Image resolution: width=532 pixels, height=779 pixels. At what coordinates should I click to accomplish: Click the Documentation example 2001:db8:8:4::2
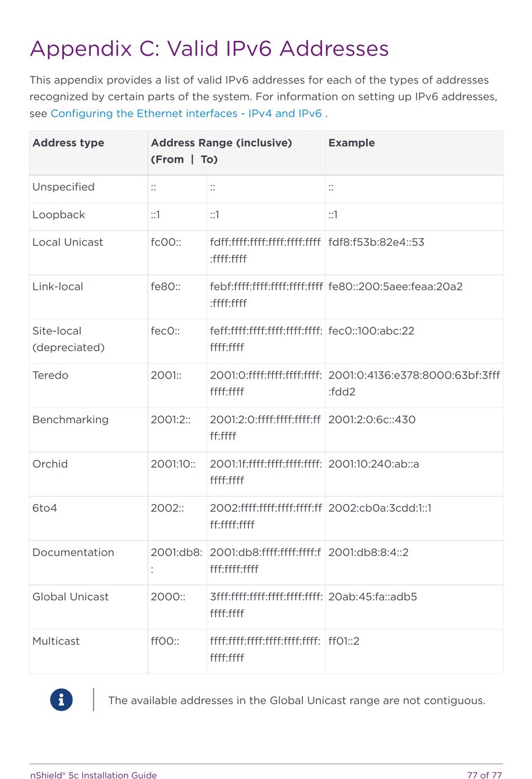click(x=368, y=553)
